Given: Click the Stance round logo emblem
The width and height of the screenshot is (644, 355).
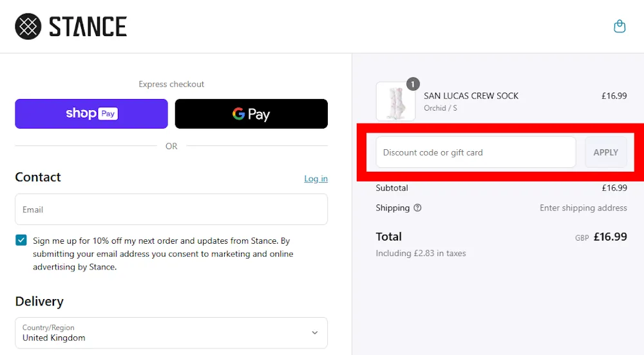Looking at the screenshot, I should (28, 26).
